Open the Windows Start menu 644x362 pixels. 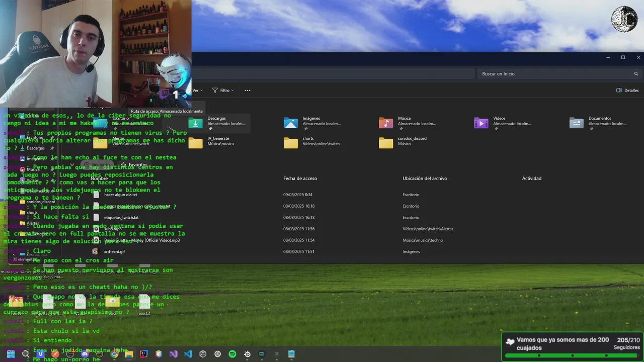click(x=11, y=354)
